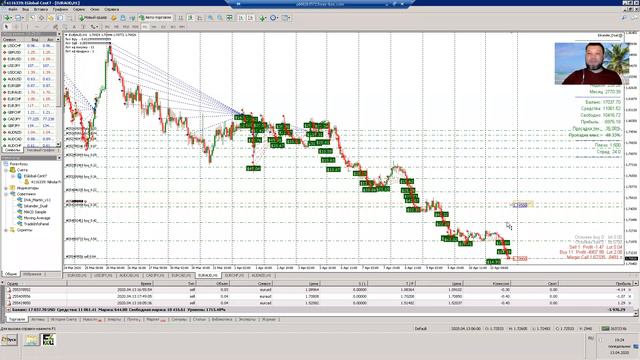
Task: Click the zoom out magnifier icon
Action: coord(220,18)
